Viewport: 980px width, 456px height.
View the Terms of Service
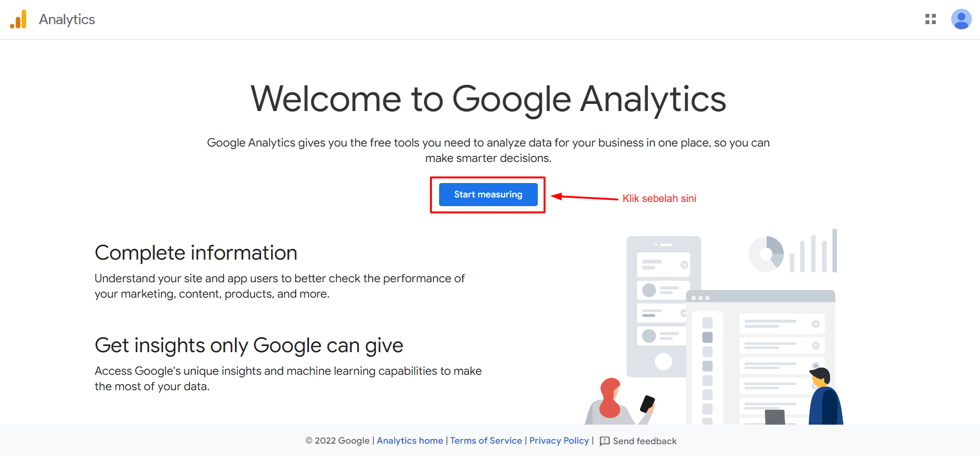pyautogui.click(x=486, y=441)
